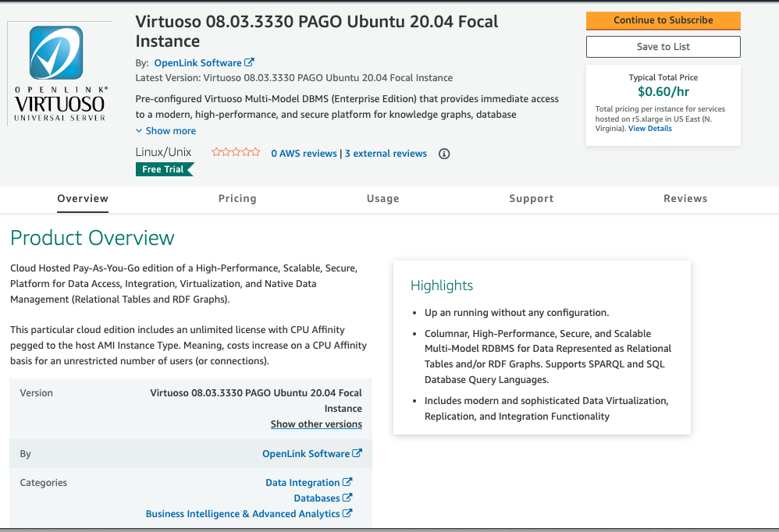Switch to the Usage tab

pos(383,198)
